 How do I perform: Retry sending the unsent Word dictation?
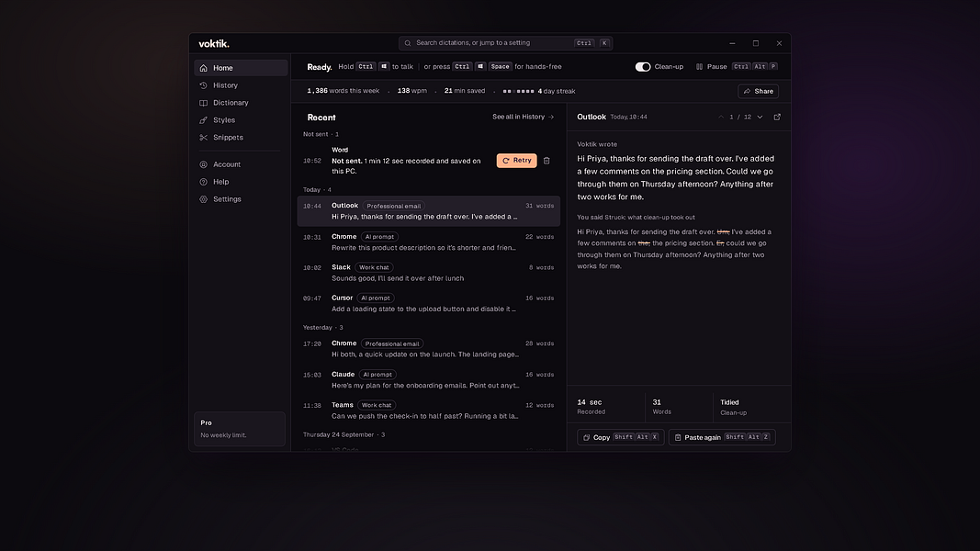click(516, 161)
